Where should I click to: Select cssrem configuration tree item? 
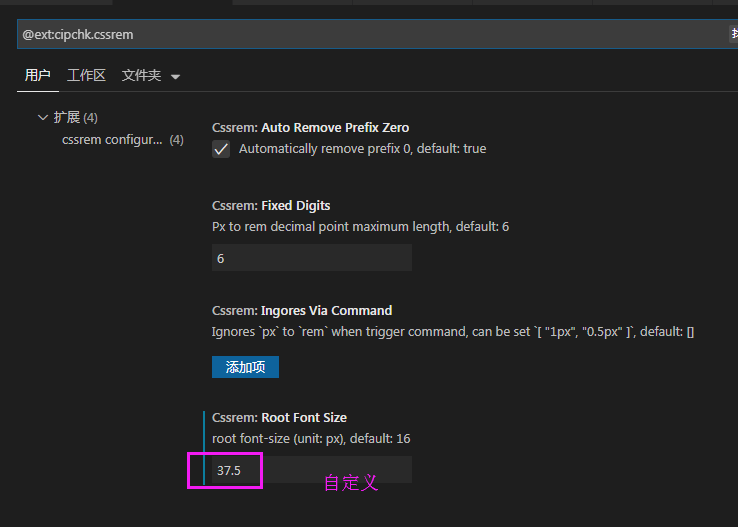112,140
